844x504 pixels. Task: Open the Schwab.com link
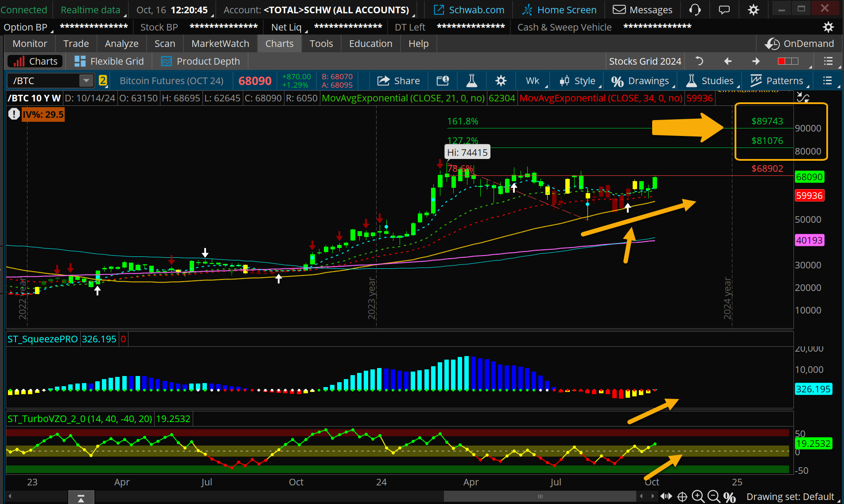tap(469, 10)
